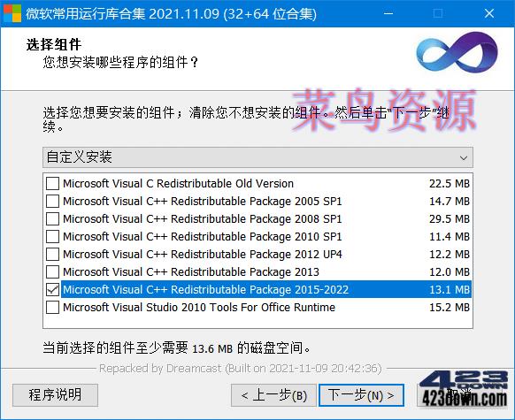The image size is (515, 420).
Task: Click the Repacked by Dreamcast build text
Action: (240, 369)
